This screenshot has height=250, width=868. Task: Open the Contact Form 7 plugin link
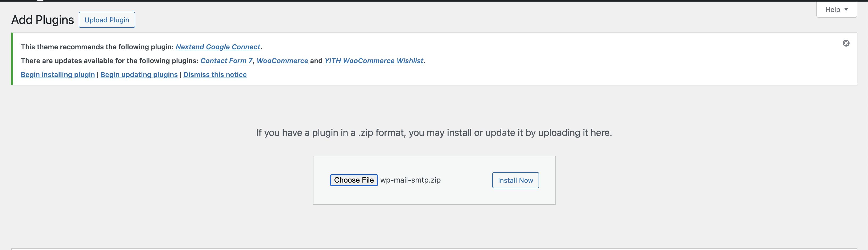click(226, 61)
